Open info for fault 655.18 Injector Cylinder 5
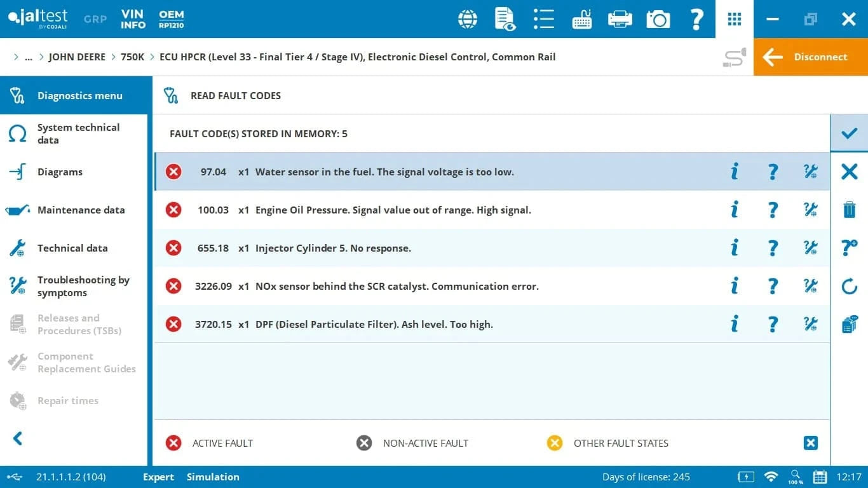Viewport: 868px width, 488px height. click(x=735, y=248)
